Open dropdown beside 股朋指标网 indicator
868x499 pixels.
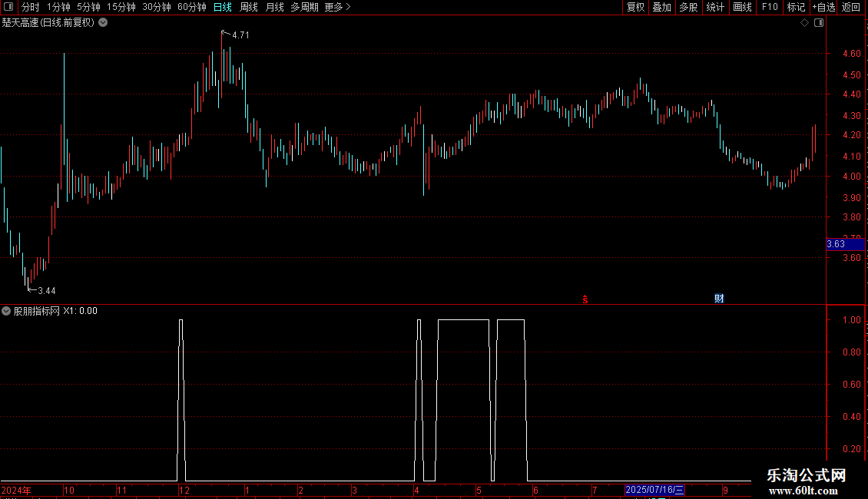tap(6, 311)
